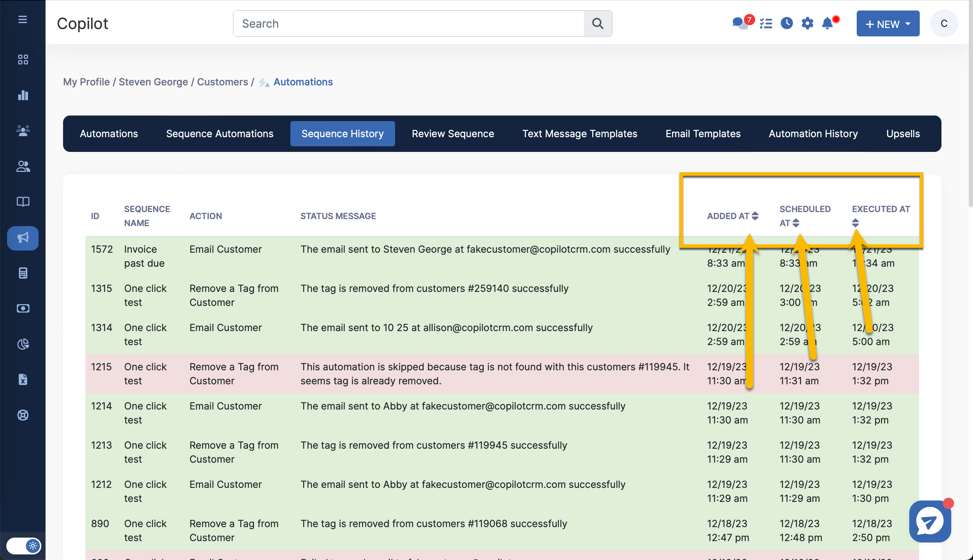
Task: Open the task checklist icon
Action: click(x=766, y=23)
